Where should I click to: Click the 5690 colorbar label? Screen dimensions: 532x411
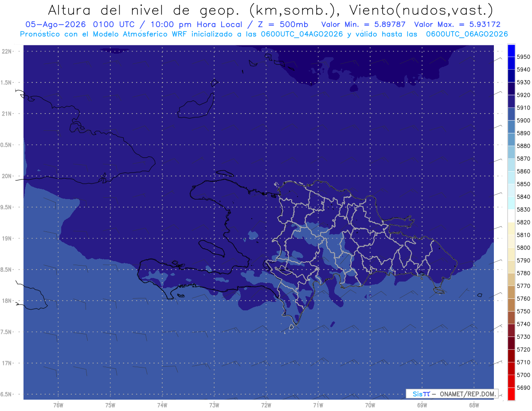pyautogui.click(x=523, y=388)
